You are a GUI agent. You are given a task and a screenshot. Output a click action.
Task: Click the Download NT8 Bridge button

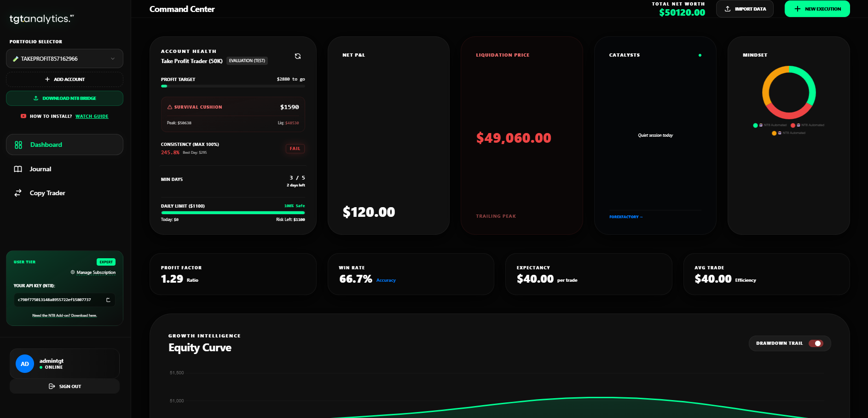[x=64, y=99]
